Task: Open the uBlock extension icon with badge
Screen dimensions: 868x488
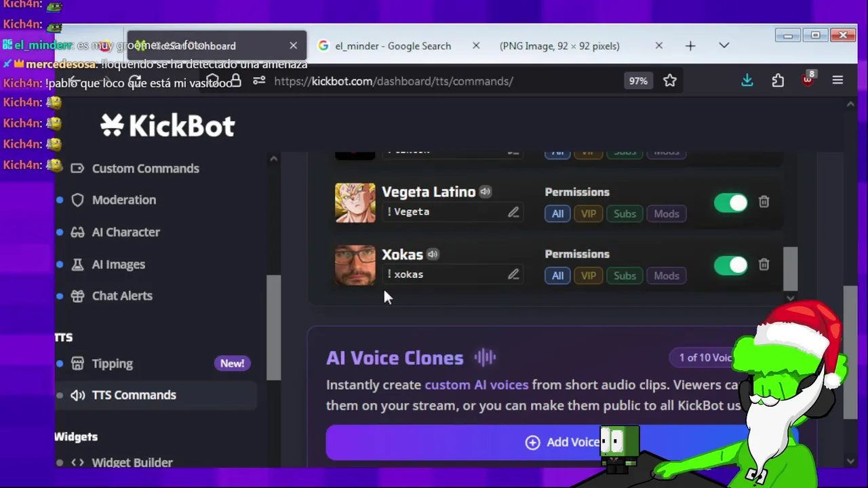Action: coord(808,79)
